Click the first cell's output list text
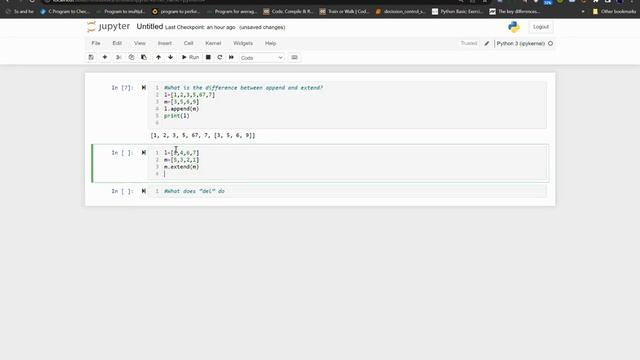 tap(203, 136)
